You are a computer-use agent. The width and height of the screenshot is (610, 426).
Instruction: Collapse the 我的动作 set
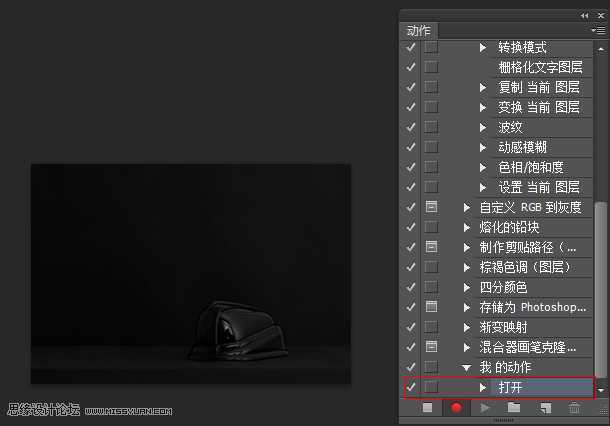tap(466, 367)
